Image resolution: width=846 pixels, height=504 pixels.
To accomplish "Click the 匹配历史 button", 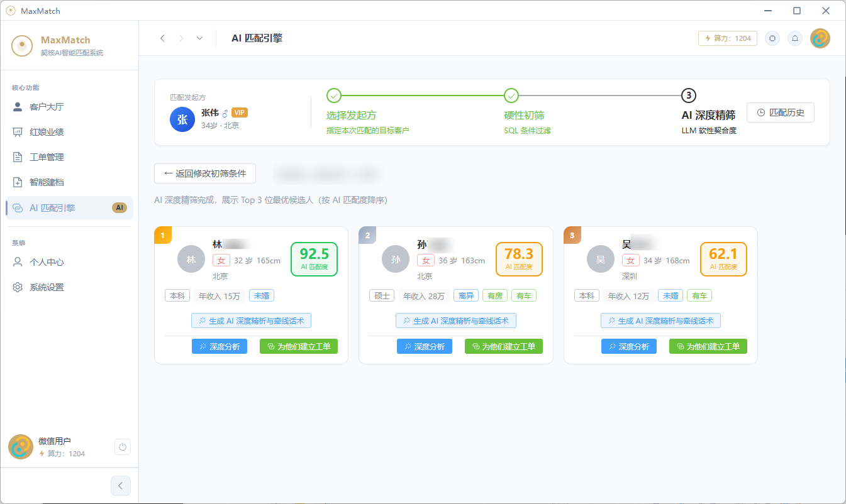I will [781, 112].
